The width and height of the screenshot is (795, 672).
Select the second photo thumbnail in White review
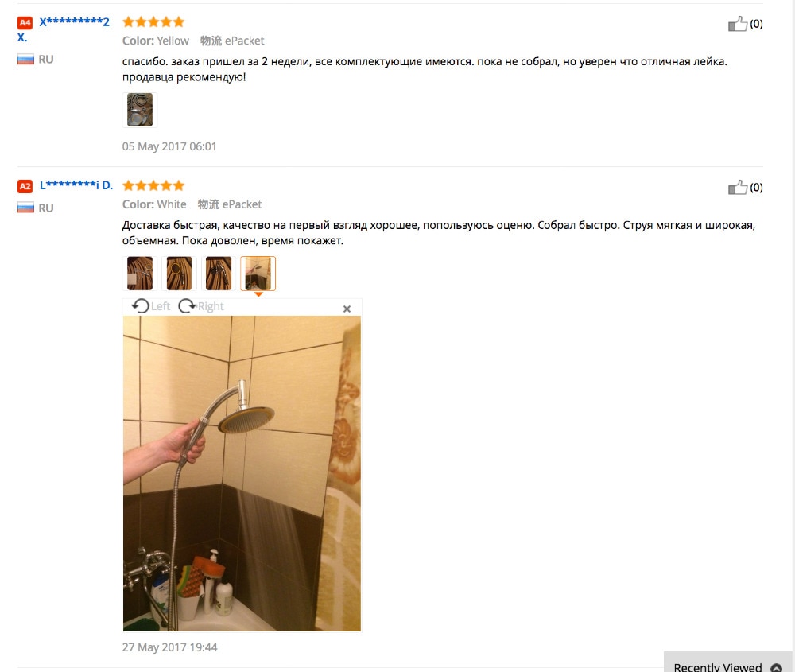pyautogui.click(x=179, y=274)
